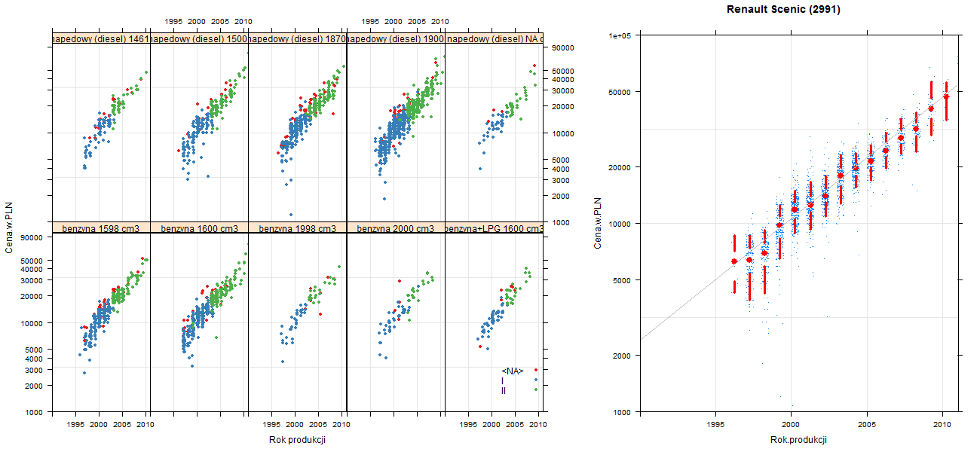This screenshot has width=980, height=452.
Task: Click the "2000" y-axis tick on Renault Scenic chart
Action: point(623,355)
